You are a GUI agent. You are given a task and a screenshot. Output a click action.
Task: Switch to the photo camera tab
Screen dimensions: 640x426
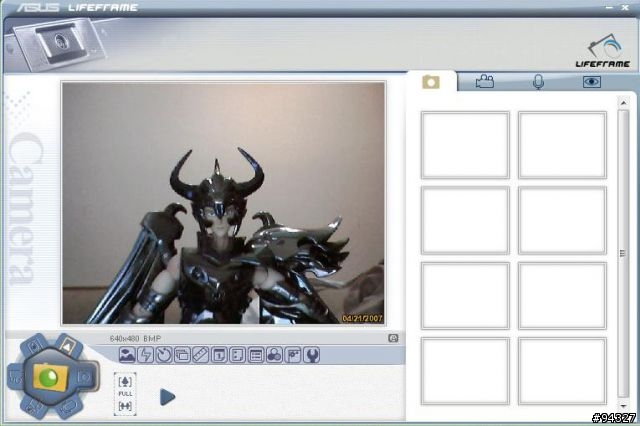pyautogui.click(x=431, y=82)
